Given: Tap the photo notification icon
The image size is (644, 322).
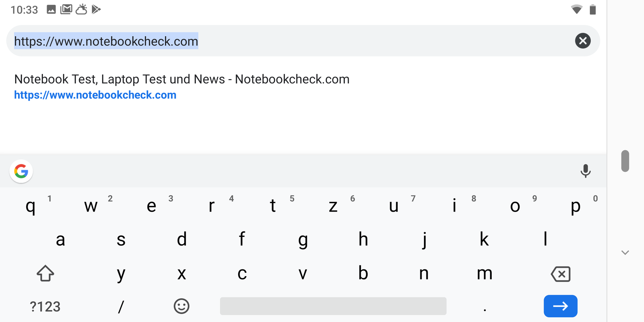Looking at the screenshot, I should [x=51, y=9].
